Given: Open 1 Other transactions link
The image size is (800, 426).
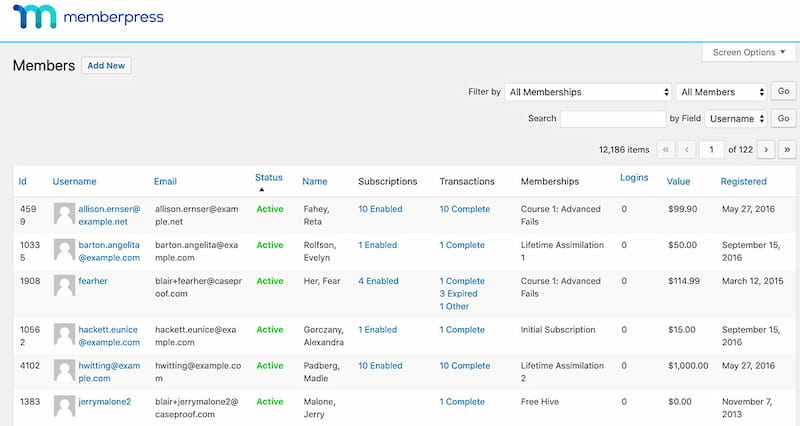Looking at the screenshot, I should pyautogui.click(x=454, y=307).
